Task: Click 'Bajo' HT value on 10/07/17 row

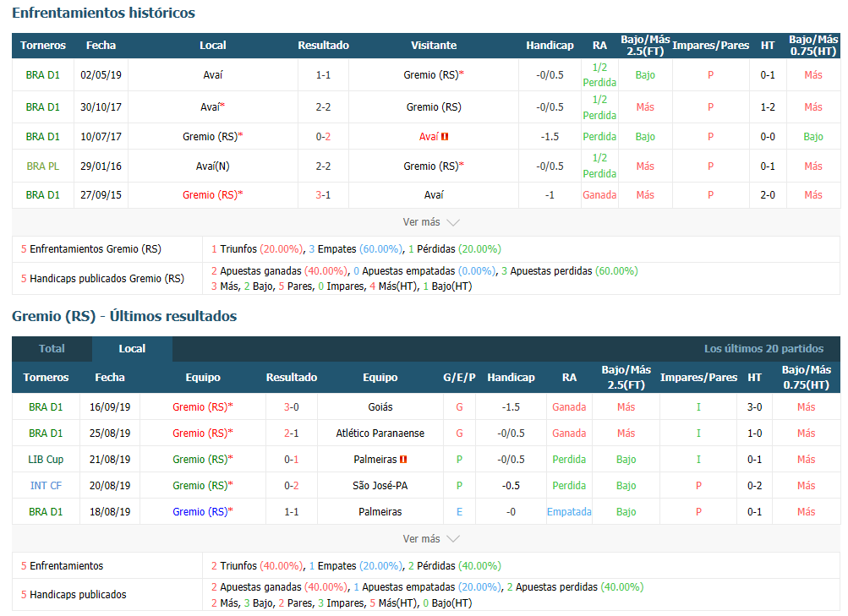Action: [x=812, y=137]
